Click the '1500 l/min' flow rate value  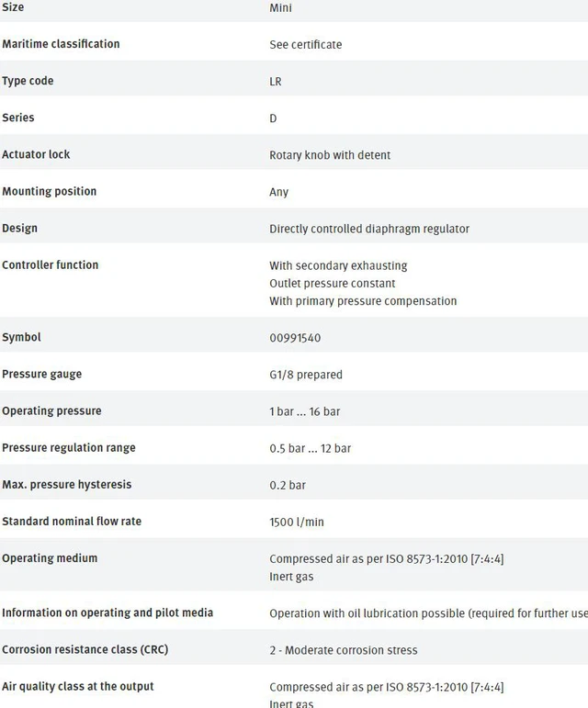296,522
